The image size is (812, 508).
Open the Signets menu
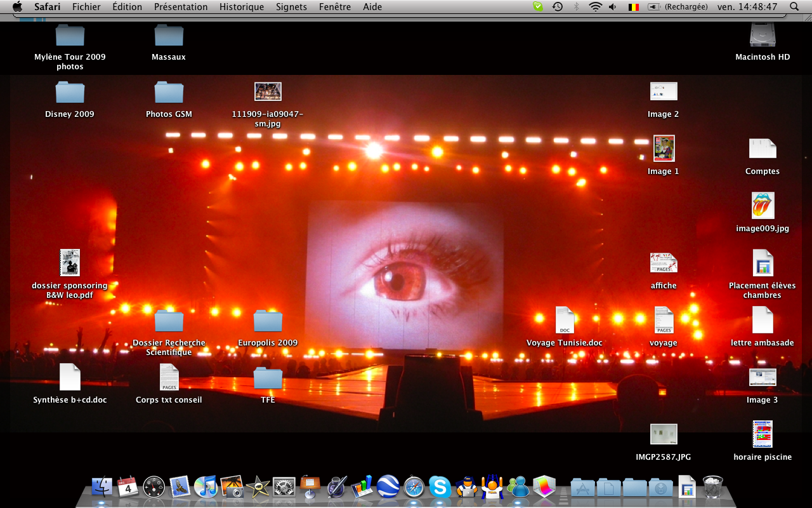click(x=291, y=7)
